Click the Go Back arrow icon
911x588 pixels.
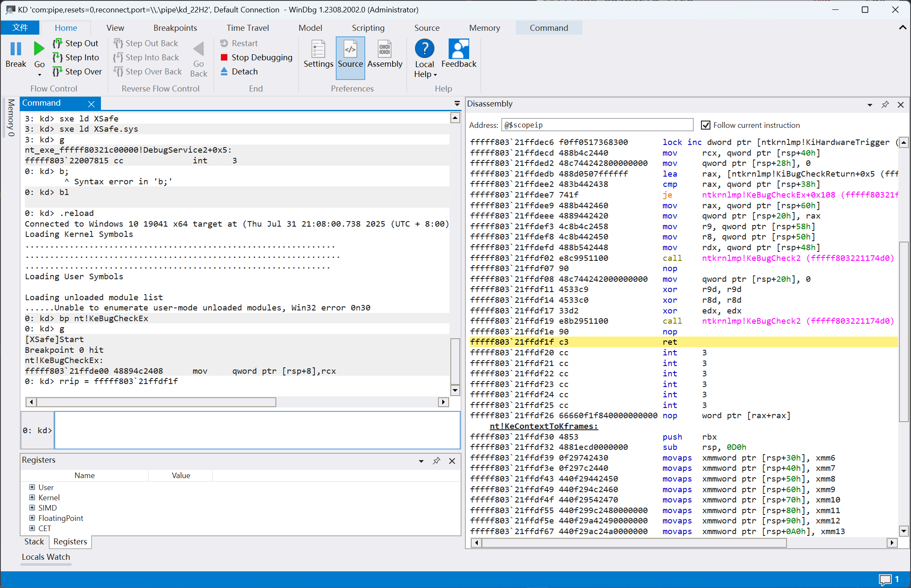pos(198,49)
